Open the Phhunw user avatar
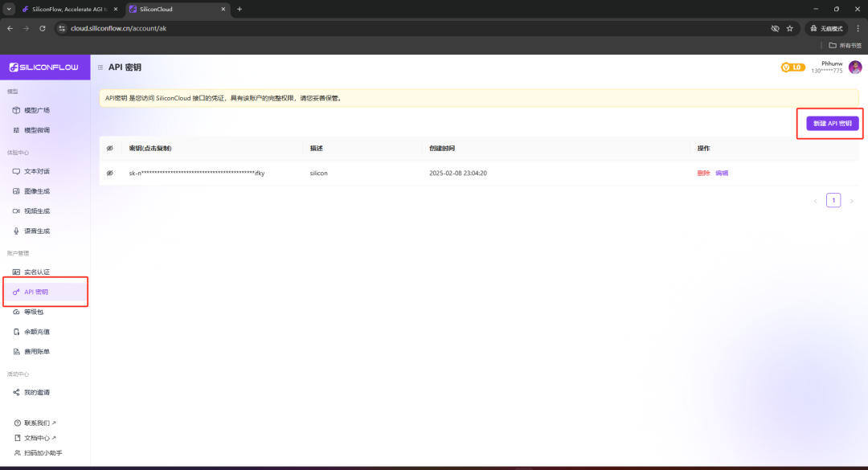The width and height of the screenshot is (868, 470). point(854,67)
